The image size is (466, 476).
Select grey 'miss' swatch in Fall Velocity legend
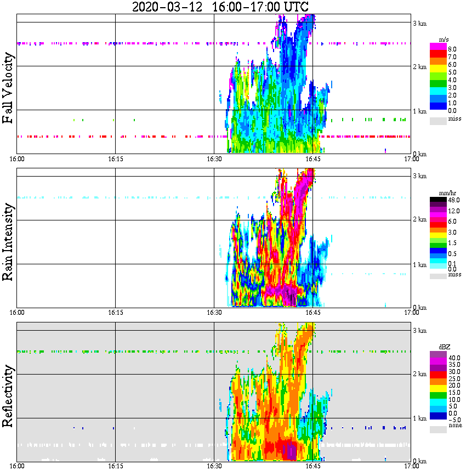(x=438, y=121)
